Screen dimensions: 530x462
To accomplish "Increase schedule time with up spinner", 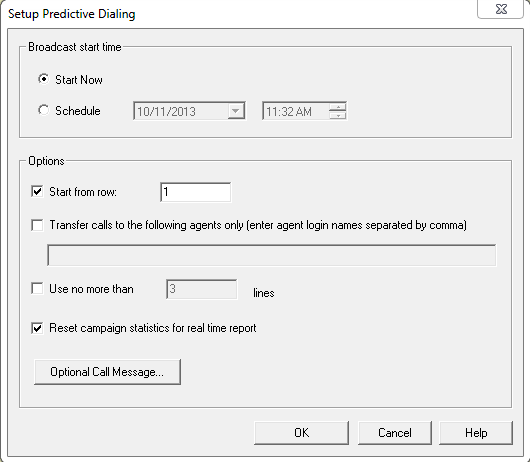I will tap(338, 107).
